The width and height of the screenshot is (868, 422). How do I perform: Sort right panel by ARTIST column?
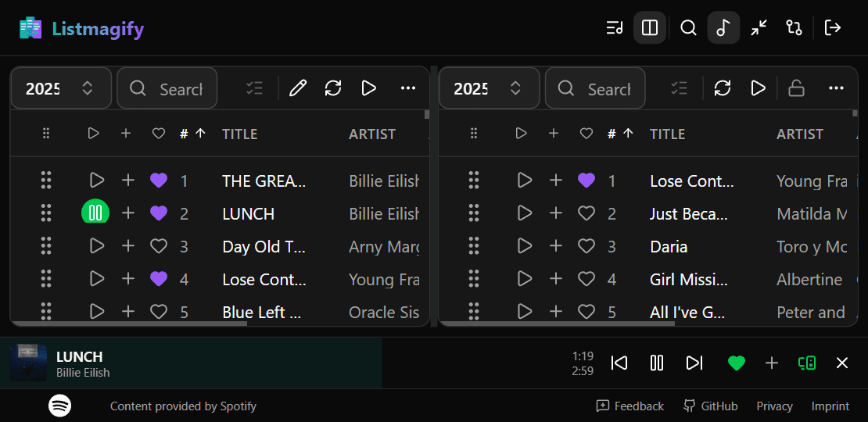(799, 134)
